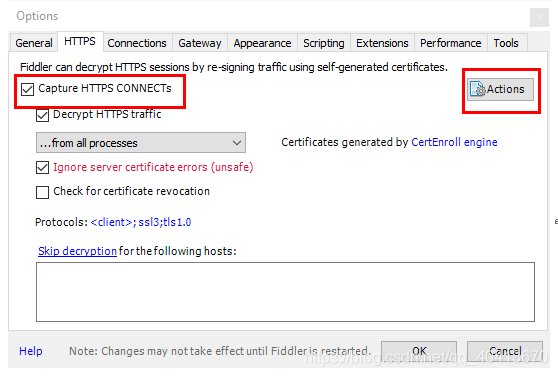Toggle Ignore server certificate errors checkbox
Screen dimensions: 558x376
[x=42, y=167]
